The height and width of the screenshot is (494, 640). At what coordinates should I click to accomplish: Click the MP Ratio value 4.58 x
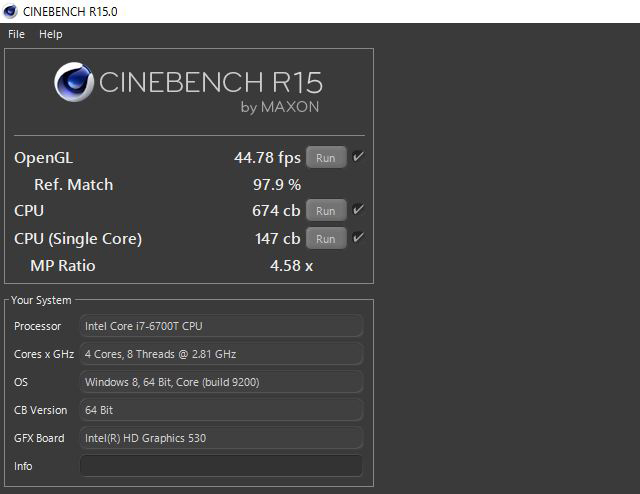(x=291, y=266)
